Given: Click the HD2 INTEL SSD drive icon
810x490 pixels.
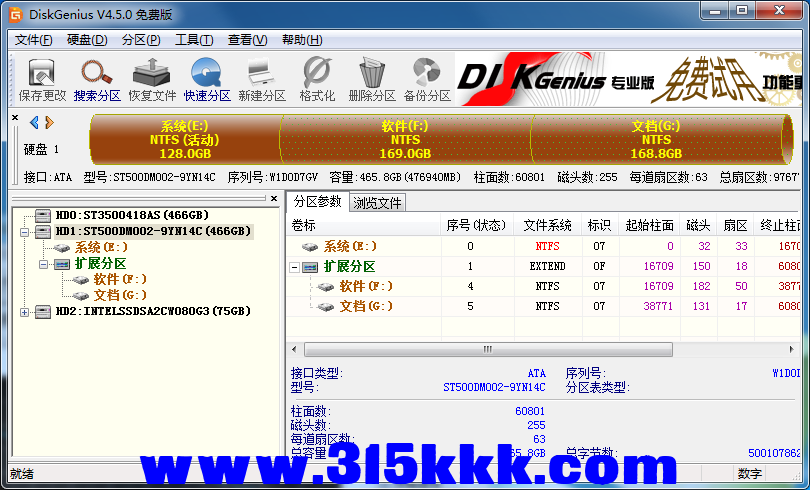Looking at the screenshot, I should coord(43,311).
